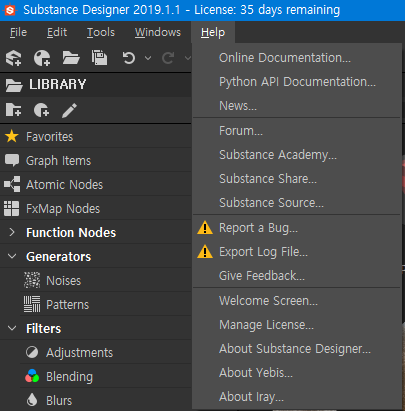405x411 pixels.
Task: Click the Library add filter icon
Action: (42, 110)
